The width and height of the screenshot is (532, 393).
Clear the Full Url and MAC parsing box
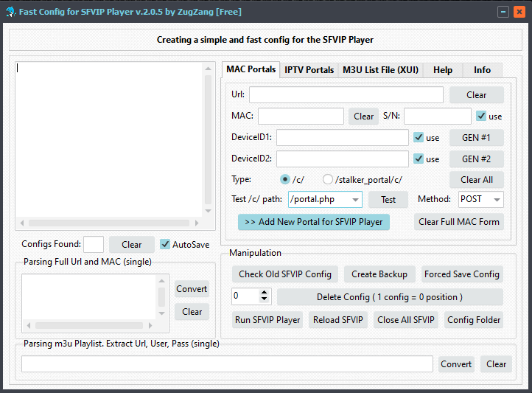[x=192, y=312]
